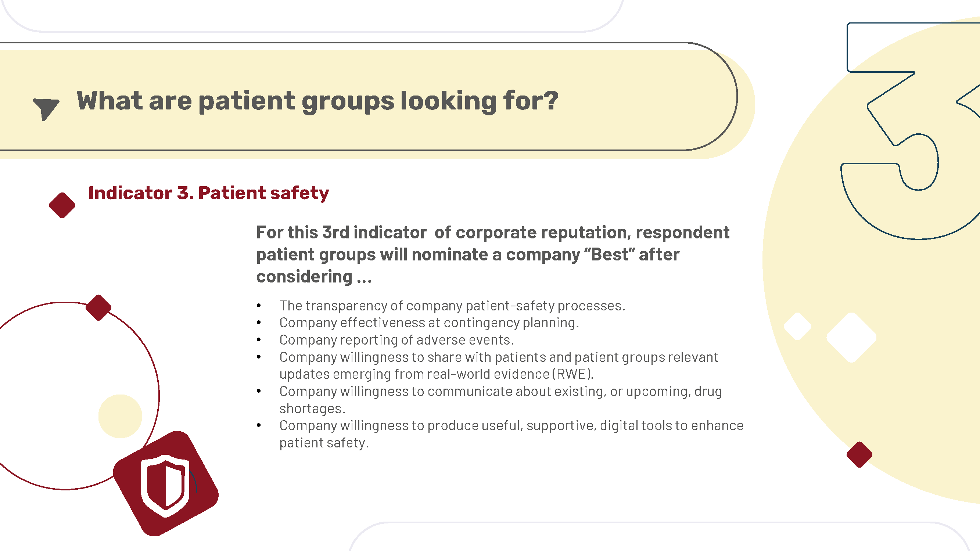
Task: Select the "reporting of adverse events" bullet
Action: click(396, 340)
